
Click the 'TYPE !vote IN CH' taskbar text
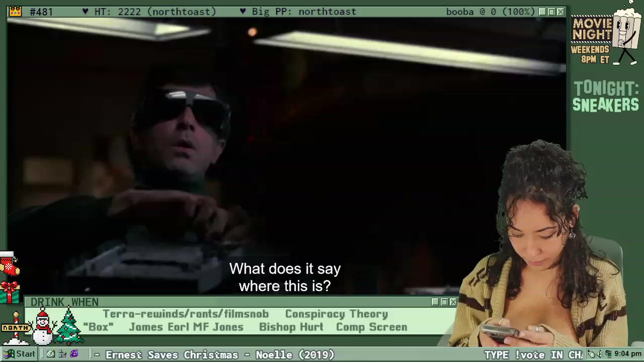pyautogui.click(x=533, y=355)
